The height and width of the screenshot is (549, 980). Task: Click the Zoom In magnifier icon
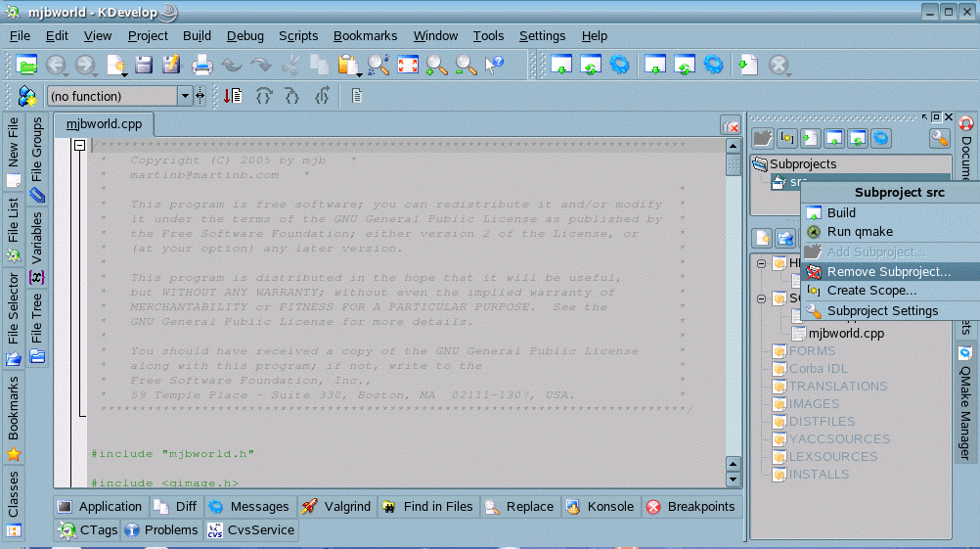click(x=436, y=66)
